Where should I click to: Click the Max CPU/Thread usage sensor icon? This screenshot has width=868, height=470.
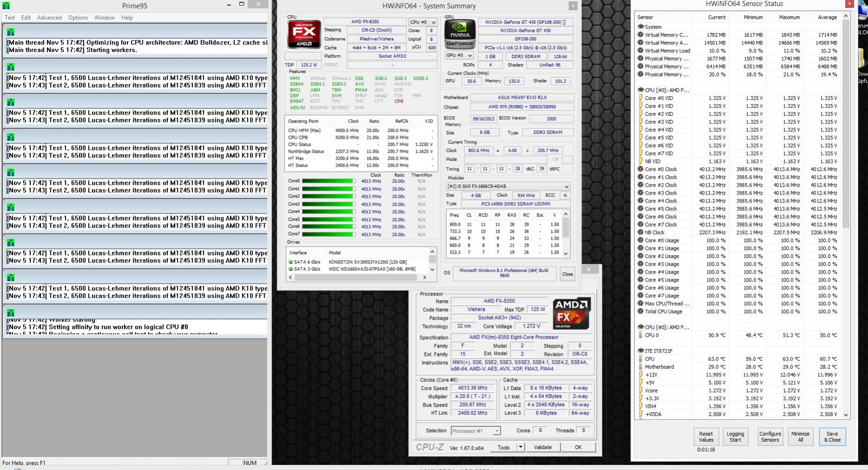[x=640, y=304]
